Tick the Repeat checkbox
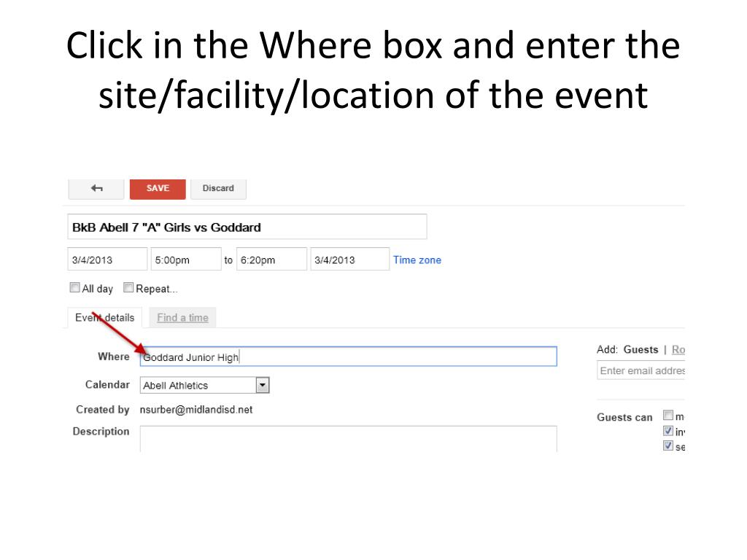The width and height of the screenshot is (747, 560). coord(128,287)
